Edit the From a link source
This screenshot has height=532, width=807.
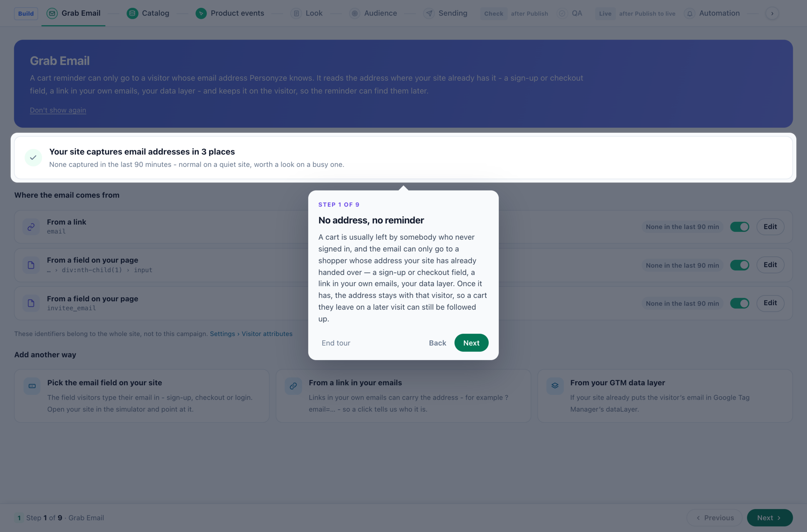[x=770, y=227]
